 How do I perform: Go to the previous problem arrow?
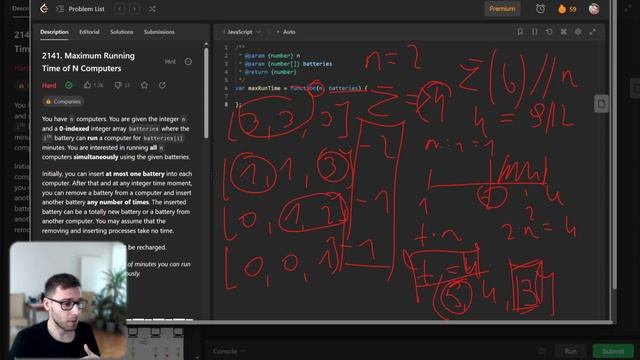119,9
